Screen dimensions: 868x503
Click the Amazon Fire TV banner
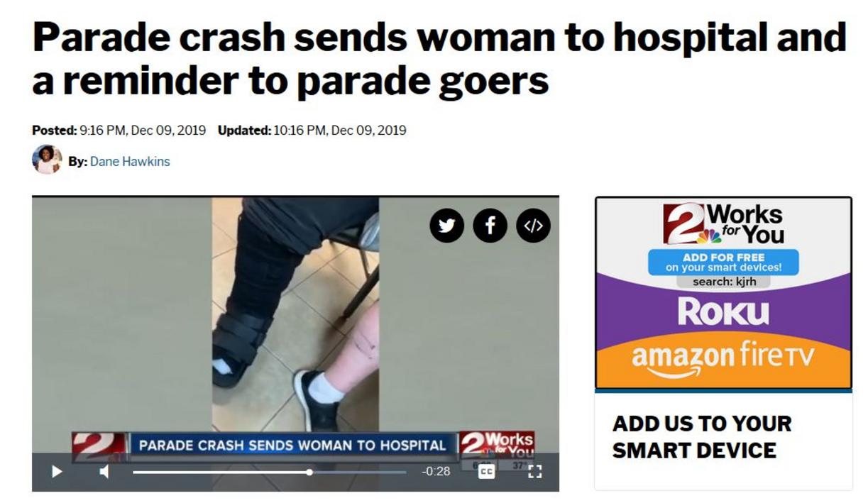click(723, 358)
